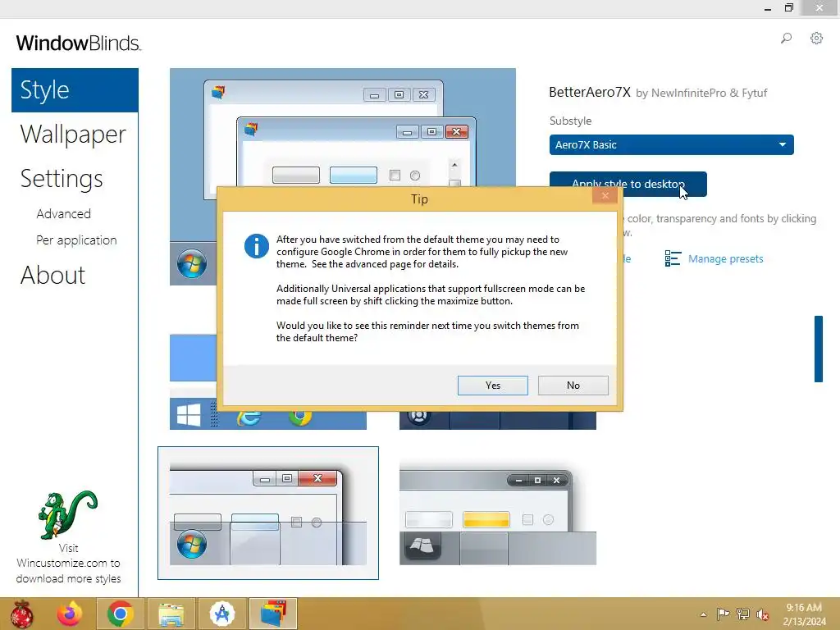The height and width of the screenshot is (630, 840).
Task: Click the BetterAero7X style title
Action: pyautogui.click(x=590, y=92)
